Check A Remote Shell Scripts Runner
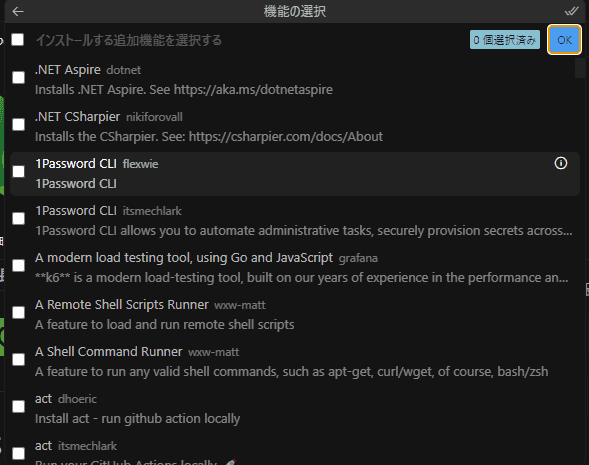 pos(18,313)
